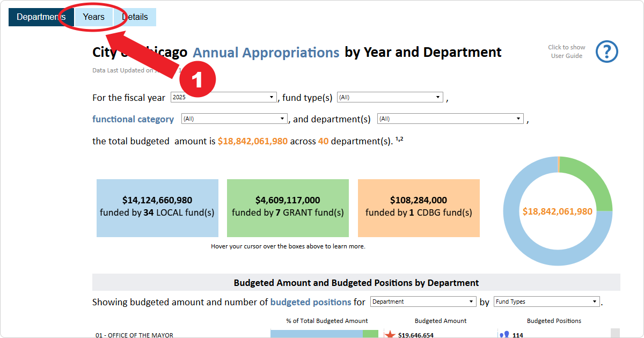Click the red star icon beside Office of the Mayor amount

[x=390, y=335]
